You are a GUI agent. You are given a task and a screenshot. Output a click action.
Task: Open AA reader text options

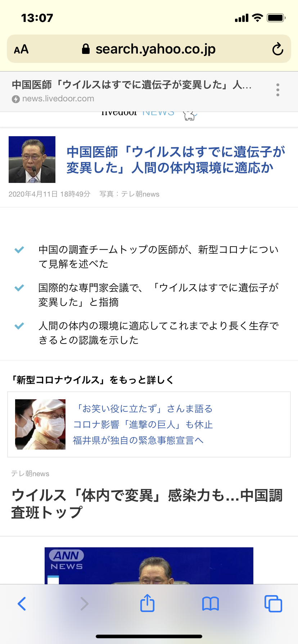pyautogui.click(x=21, y=49)
